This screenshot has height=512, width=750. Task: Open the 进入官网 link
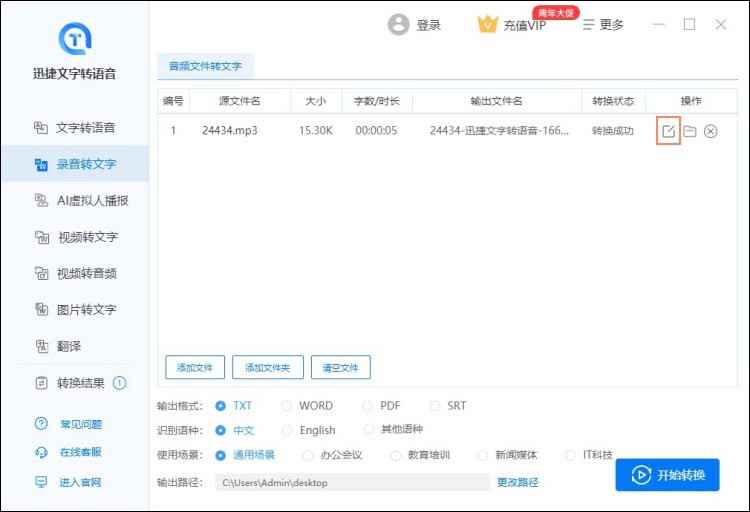[80, 482]
